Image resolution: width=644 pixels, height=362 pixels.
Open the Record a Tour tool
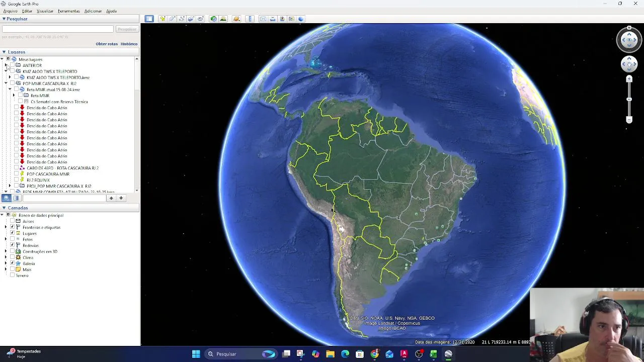pos(201,19)
